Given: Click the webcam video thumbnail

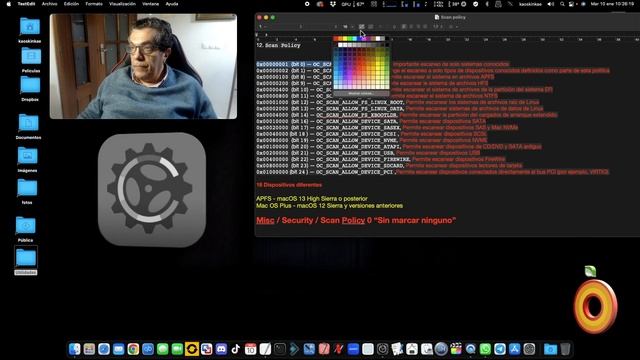Looking at the screenshot, I should [x=143, y=66].
